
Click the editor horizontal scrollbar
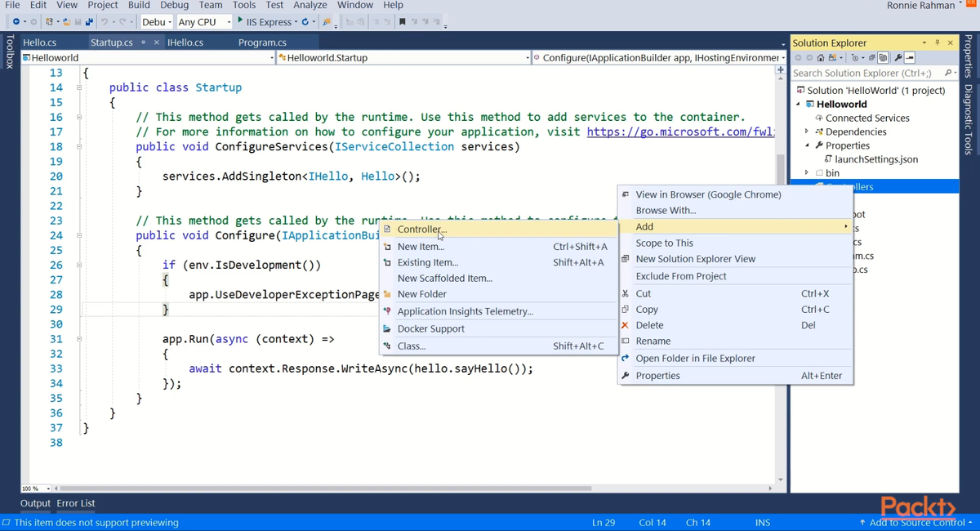pyautogui.click(x=327, y=489)
